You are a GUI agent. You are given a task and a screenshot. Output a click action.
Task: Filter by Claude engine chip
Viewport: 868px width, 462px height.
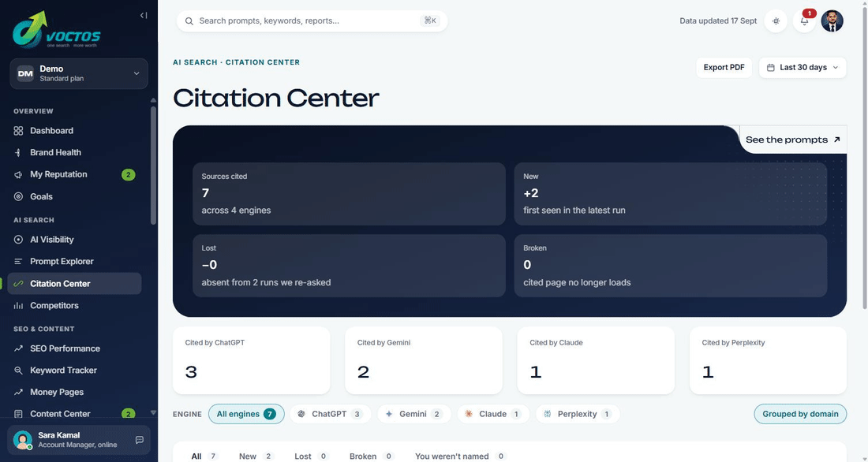(x=493, y=414)
